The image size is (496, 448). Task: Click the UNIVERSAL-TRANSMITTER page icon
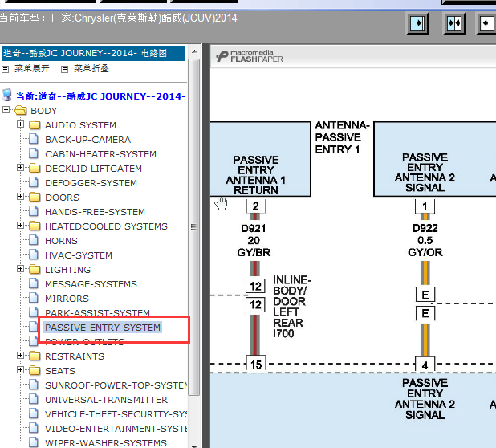[x=34, y=399]
